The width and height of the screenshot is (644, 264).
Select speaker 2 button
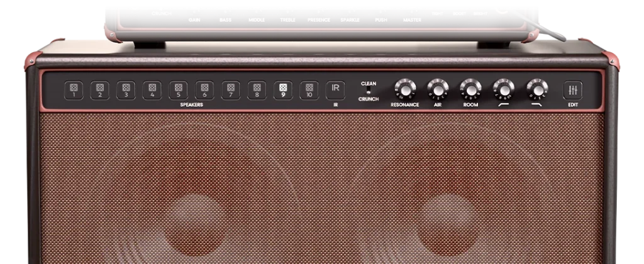[100, 91]
